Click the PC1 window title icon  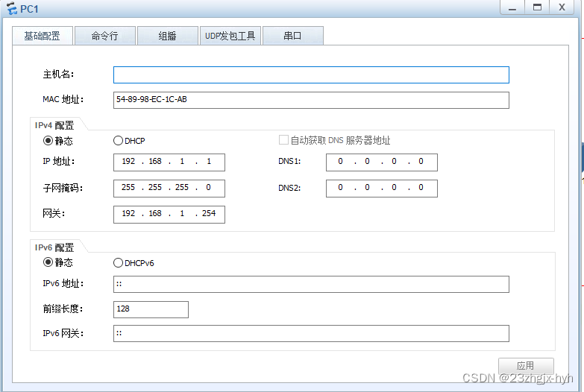[x=12, y=8]
